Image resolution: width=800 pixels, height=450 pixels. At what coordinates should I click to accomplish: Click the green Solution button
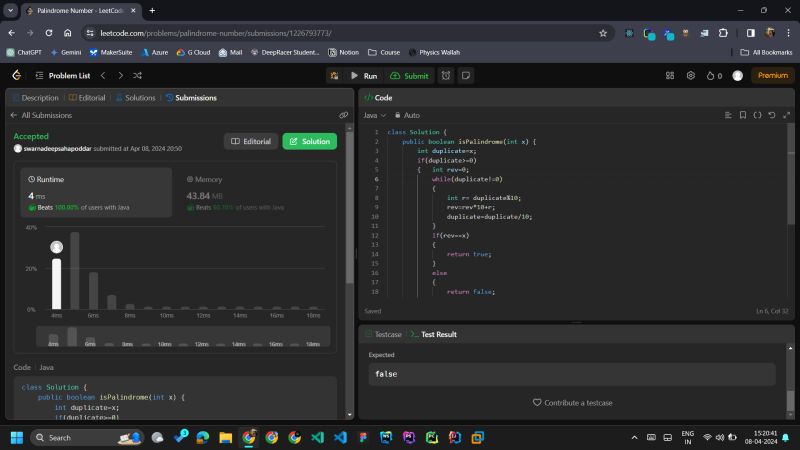pos(309,141)
